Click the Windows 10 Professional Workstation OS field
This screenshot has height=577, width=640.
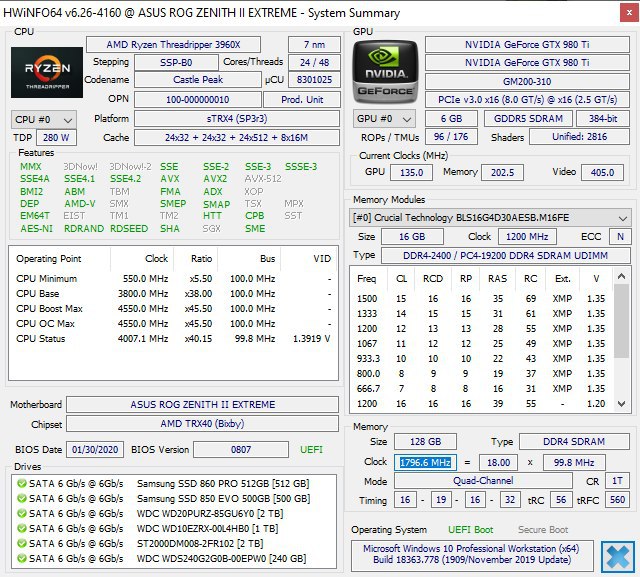(x=472, y=554)
